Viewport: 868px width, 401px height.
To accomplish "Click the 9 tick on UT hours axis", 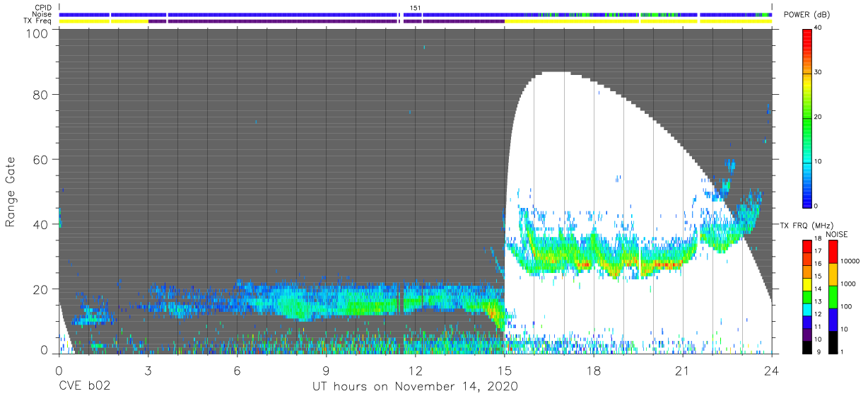I will [x=326, y=370].
